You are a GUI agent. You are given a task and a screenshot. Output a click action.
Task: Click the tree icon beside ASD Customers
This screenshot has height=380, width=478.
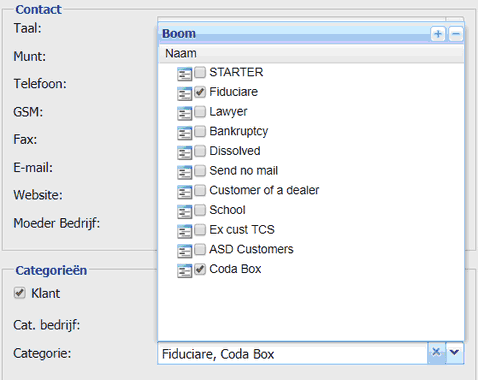pos(184,251)
